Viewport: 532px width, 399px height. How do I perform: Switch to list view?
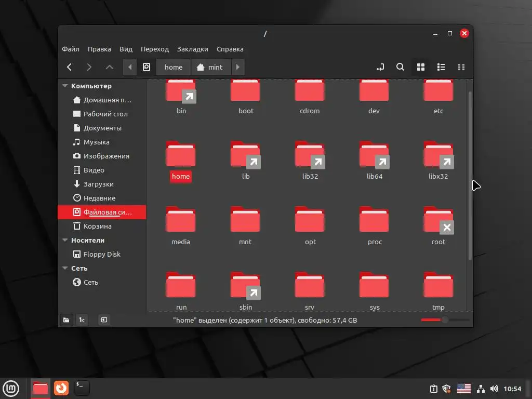[441, 67]
